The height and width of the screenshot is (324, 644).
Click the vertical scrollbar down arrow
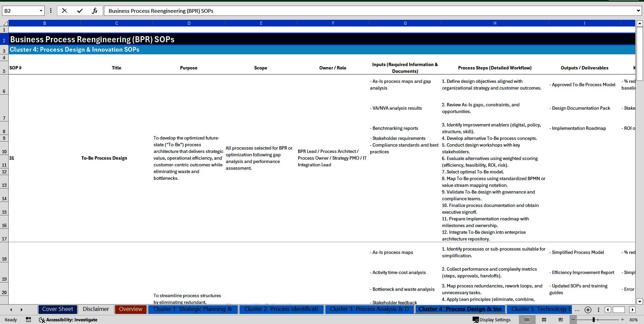tap(640, 301)
